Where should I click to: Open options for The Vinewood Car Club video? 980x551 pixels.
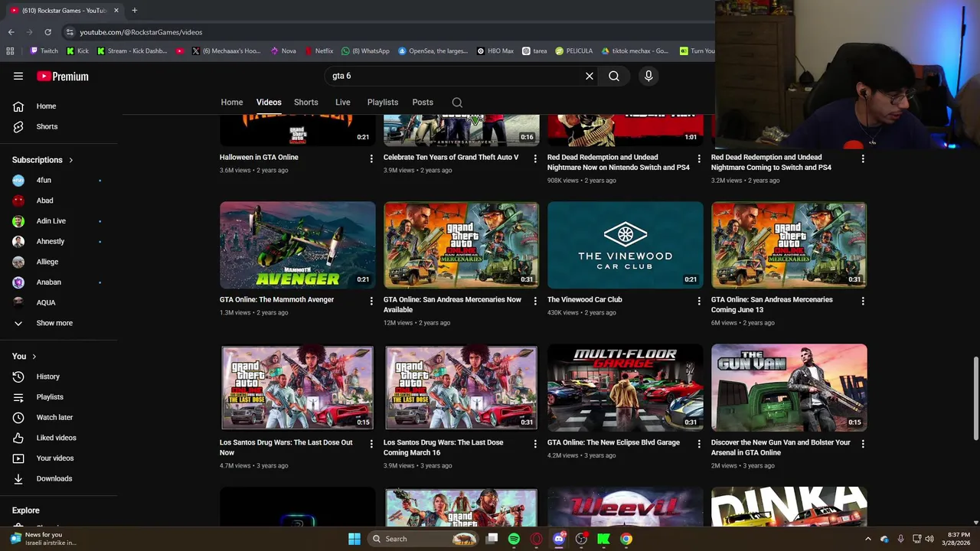pyautogui.click(x=699, y=301)
